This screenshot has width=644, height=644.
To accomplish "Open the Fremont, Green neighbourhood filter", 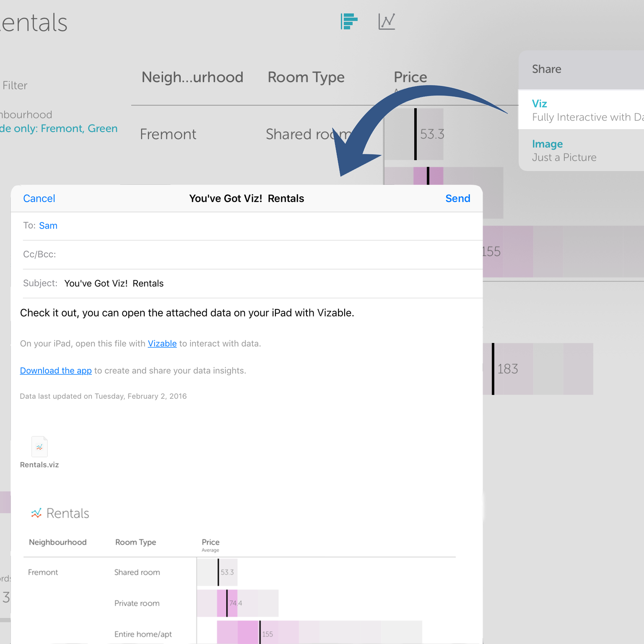I will pos(59,128).
